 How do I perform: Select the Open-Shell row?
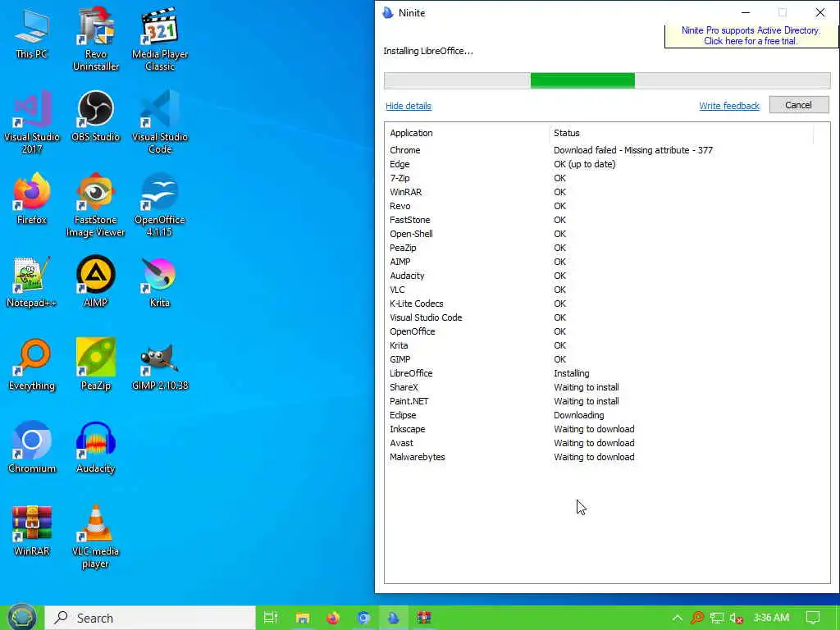tap(607, 234)
